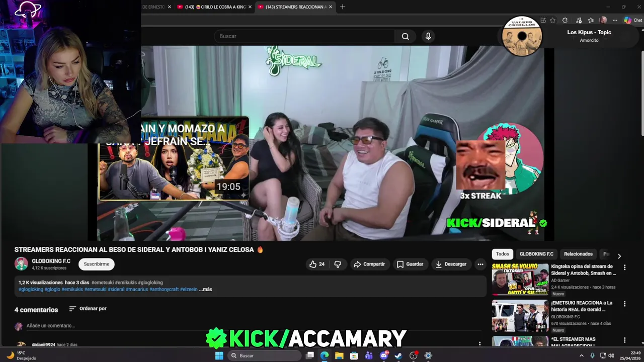The height and width of the screenshot is (362, 644).
Task: Dislike the video with thumbs-down icon
Action: tap(338, 264)
